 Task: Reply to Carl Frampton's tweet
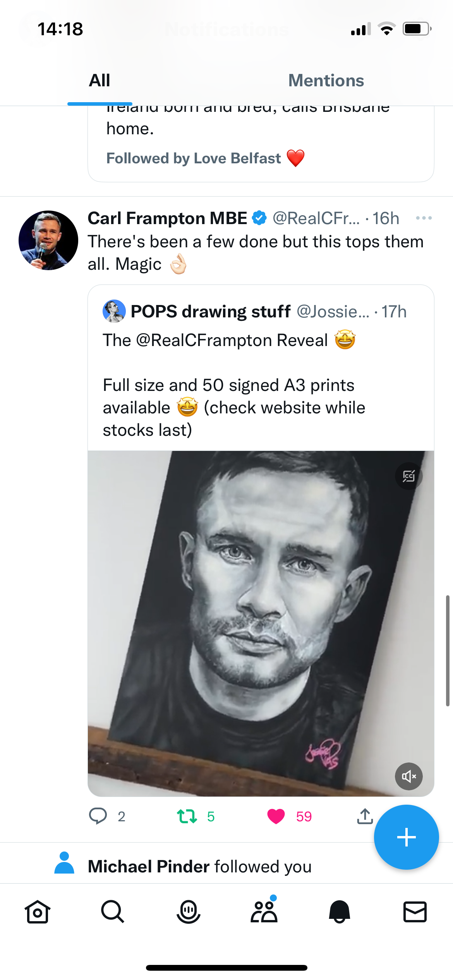click(98, 816)
